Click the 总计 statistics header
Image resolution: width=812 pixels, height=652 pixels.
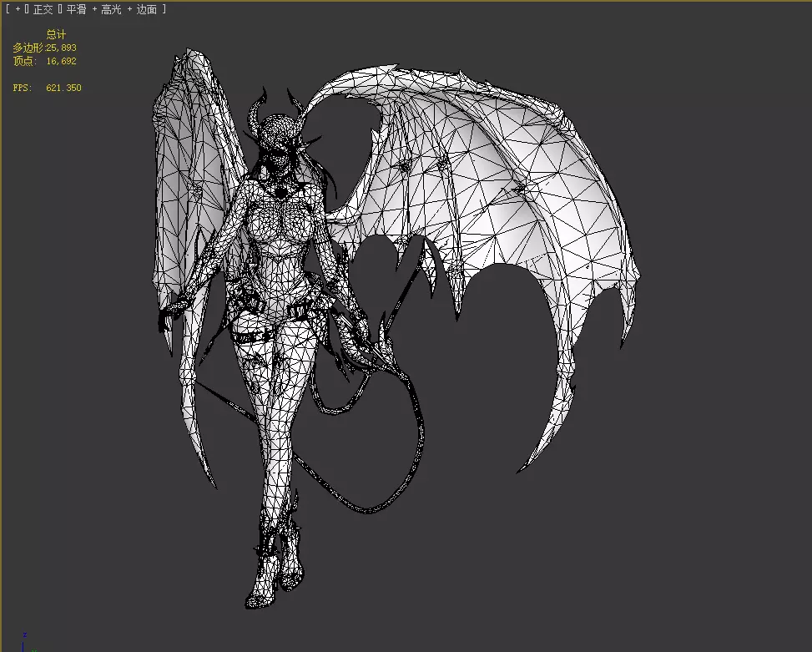pos(56,34)
